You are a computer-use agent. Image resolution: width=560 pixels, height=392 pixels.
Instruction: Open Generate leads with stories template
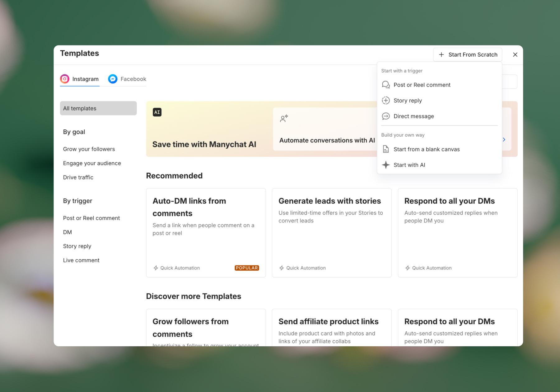[x=332, y=233]
